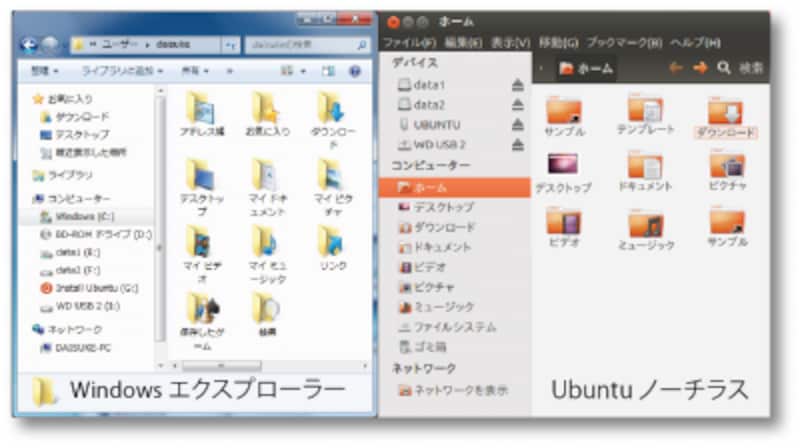The image size is (800, 448).
Task: Open the 表示 menu in Nautilus
Action: 510,43
